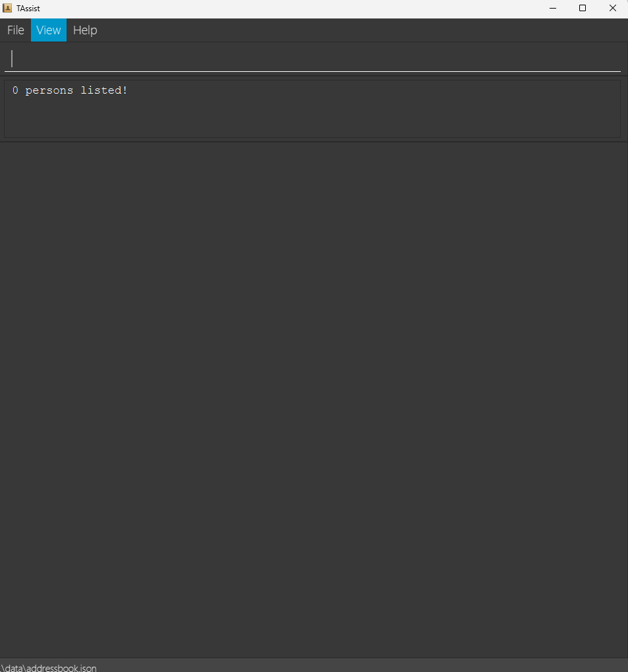Close the TAssist window

click(x=613, y=8)
